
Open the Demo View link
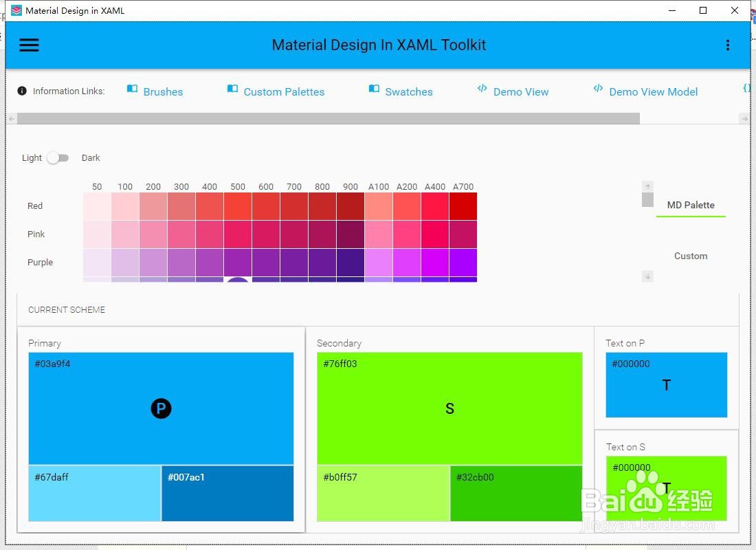pos(521,91)
